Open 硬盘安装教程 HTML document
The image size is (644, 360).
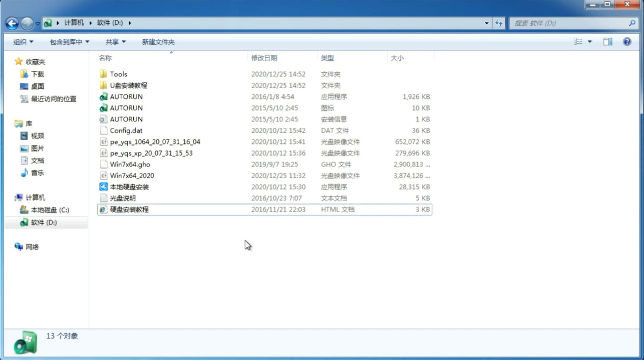[x=129, y=209]
